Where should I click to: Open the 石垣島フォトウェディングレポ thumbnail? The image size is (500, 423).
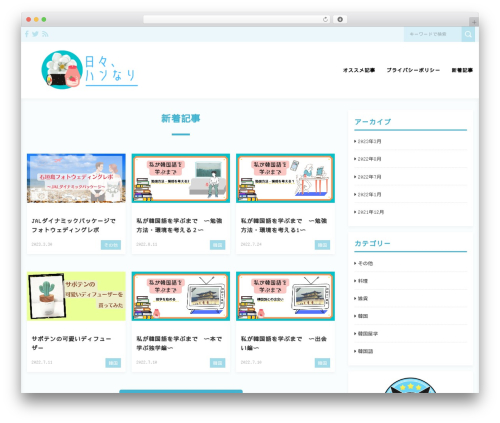pyautogui.click(x=76, y=178)
